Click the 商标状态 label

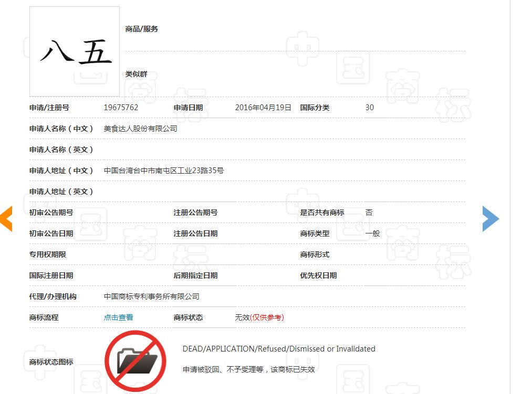pos(189,317)
